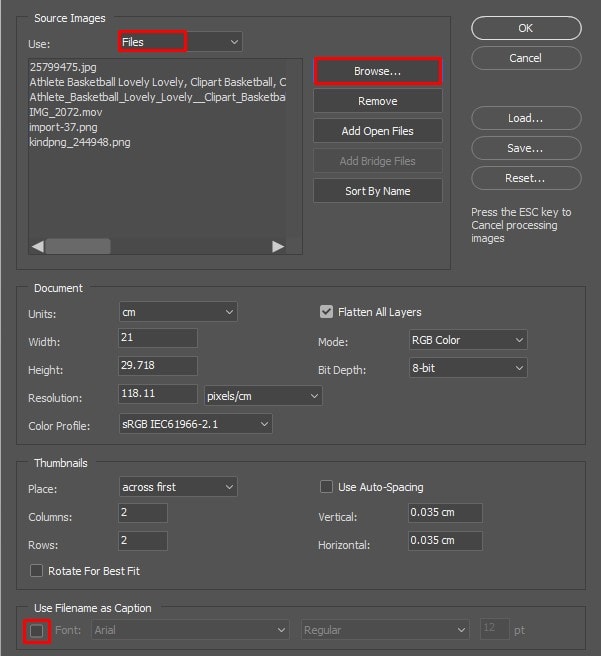Click Sort By Name button
Viewport: 601px width, 656px height.
[x=378, y=191]
